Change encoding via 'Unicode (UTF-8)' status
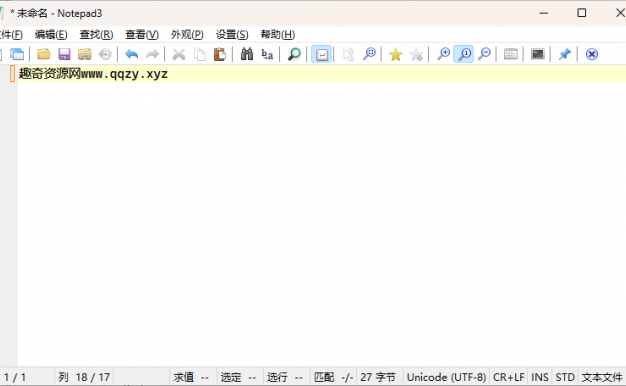This screenshot has width=626, height=386. point(446,377)
